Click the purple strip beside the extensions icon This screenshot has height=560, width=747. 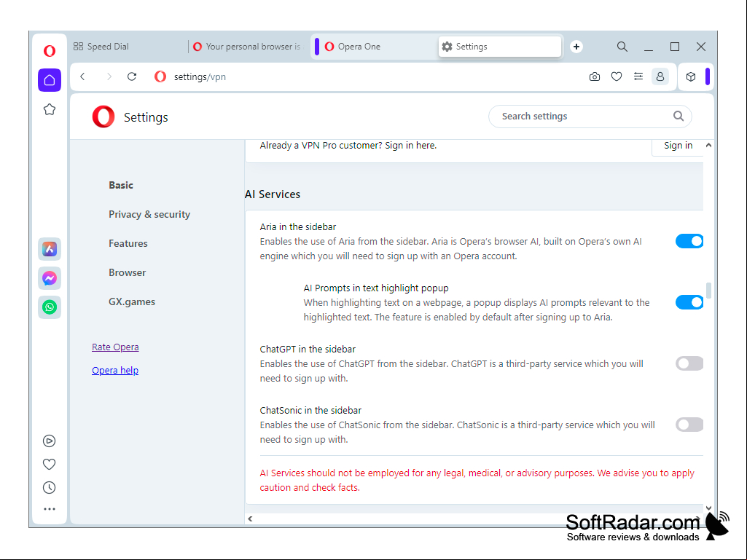point(708,76)
